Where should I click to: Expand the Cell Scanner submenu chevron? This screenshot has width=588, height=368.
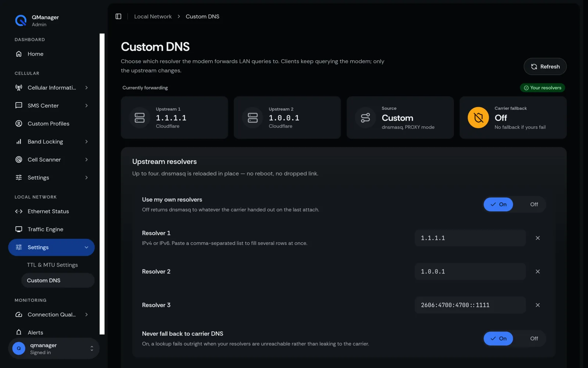pos(86,160)
